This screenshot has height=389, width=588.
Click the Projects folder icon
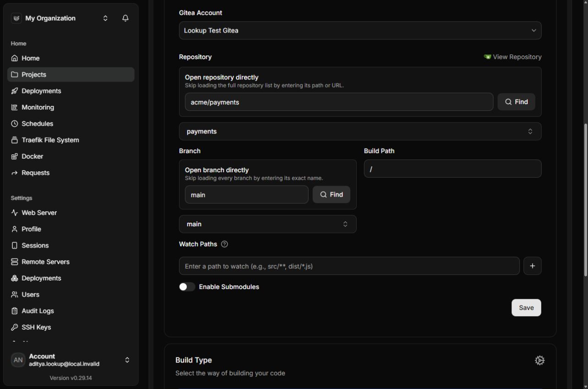pos(15,75)
